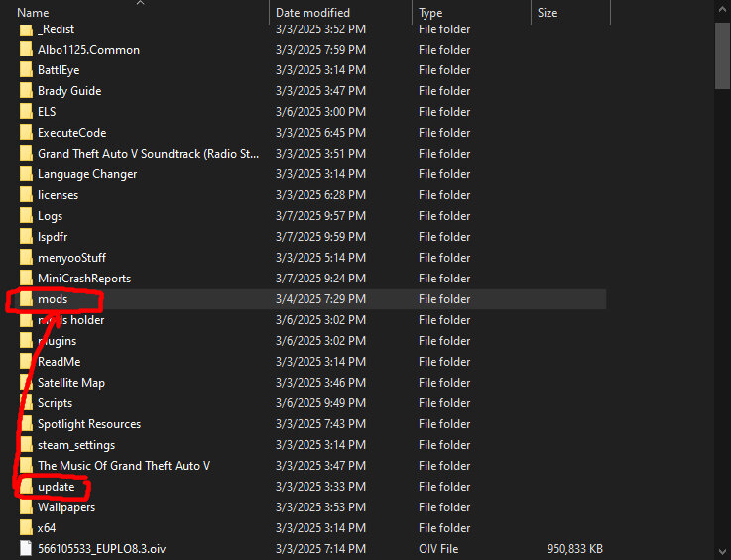Select the update folder name
731x560 pixels.
click(56, 487)
